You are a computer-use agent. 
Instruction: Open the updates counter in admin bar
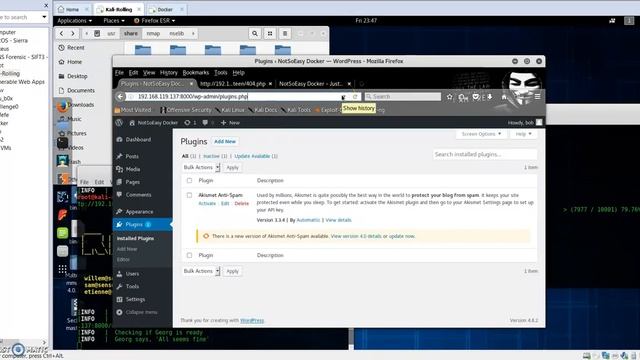pyautogui.click(x=190, y=122)
